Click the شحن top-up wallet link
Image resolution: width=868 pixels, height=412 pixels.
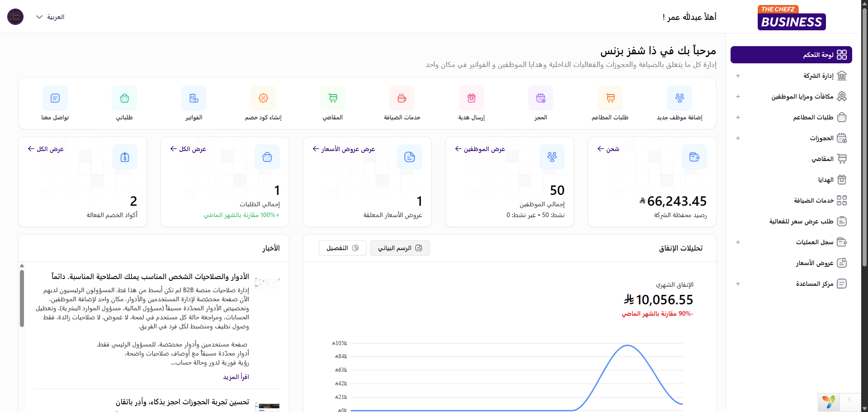[608, 149]
